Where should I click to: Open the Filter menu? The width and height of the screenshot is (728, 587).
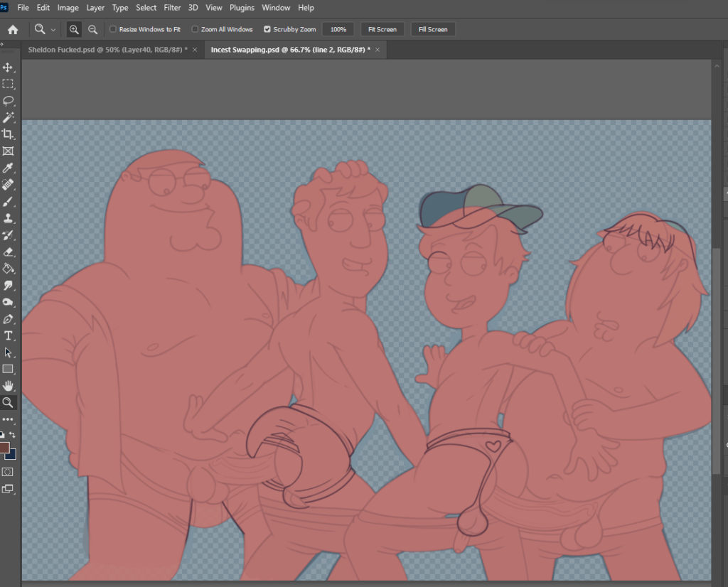pyautogui.click(x=172, y=8)
